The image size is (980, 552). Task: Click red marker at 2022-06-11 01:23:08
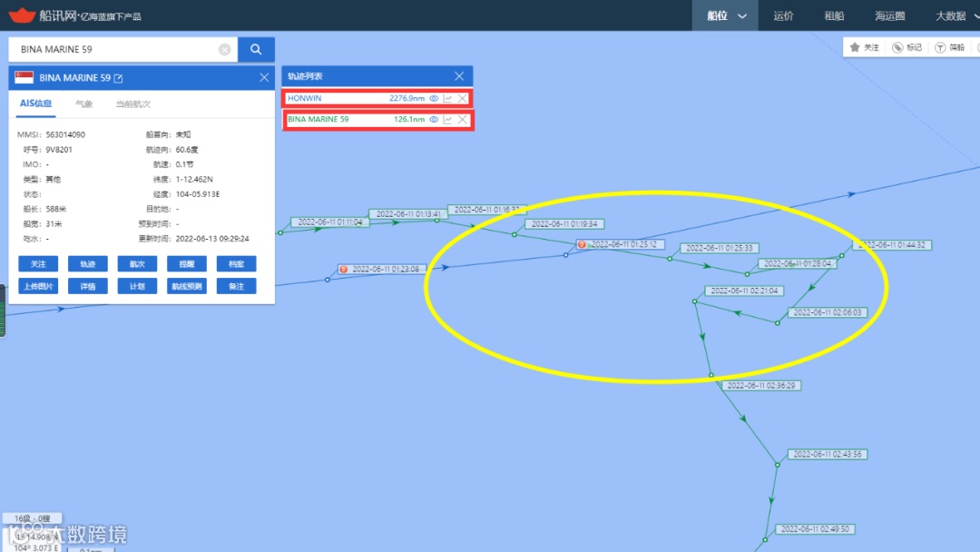tap(343, 270)
